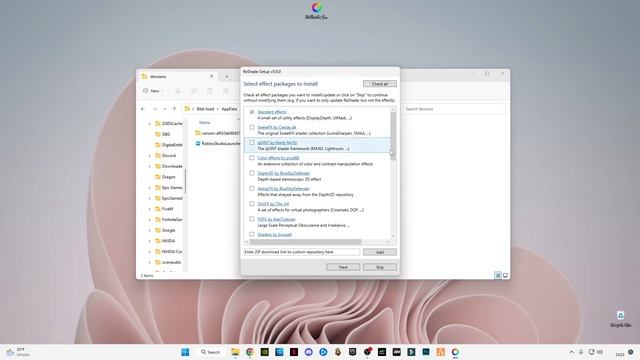Viewport: 640px width, 360px height.
Task: Click the Paste icon in the Explorer toolbar
Action: 210,91
